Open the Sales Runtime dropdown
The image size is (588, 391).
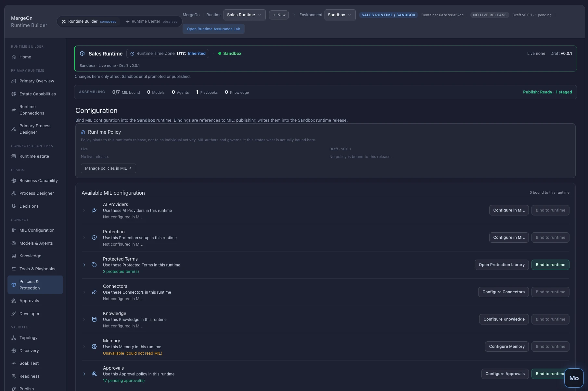click(x=244, y=15)
